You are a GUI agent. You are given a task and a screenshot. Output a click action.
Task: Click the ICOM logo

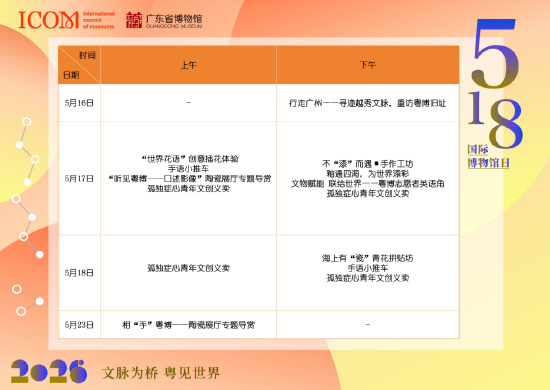[48, 20]
